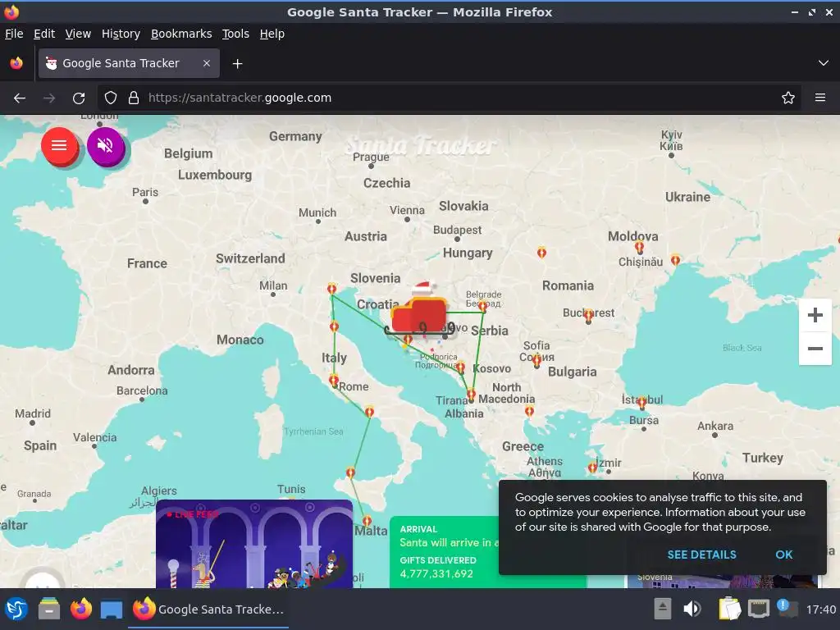Open network monitor tray icon

tap(759, 609)
